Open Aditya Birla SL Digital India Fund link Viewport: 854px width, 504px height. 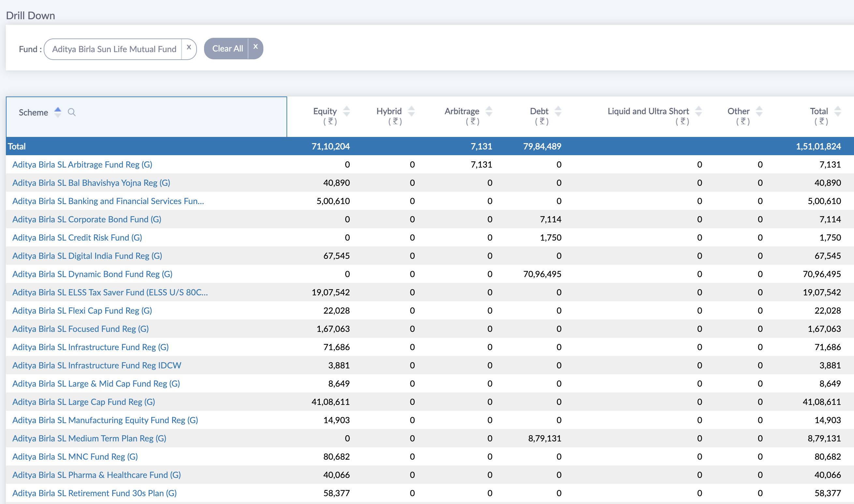point(87,256)
